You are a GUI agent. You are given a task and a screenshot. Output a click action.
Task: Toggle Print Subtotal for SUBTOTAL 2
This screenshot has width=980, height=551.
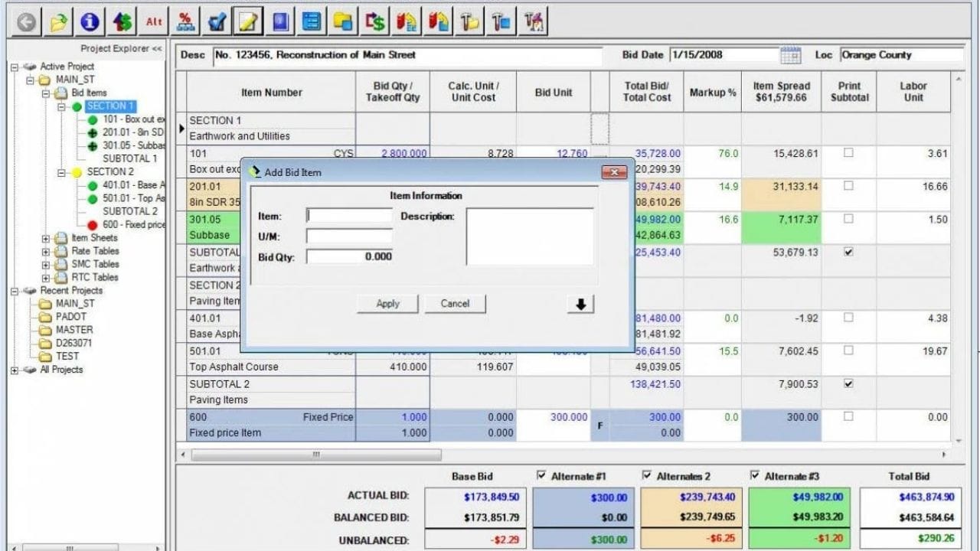click(x=849, y=384)
